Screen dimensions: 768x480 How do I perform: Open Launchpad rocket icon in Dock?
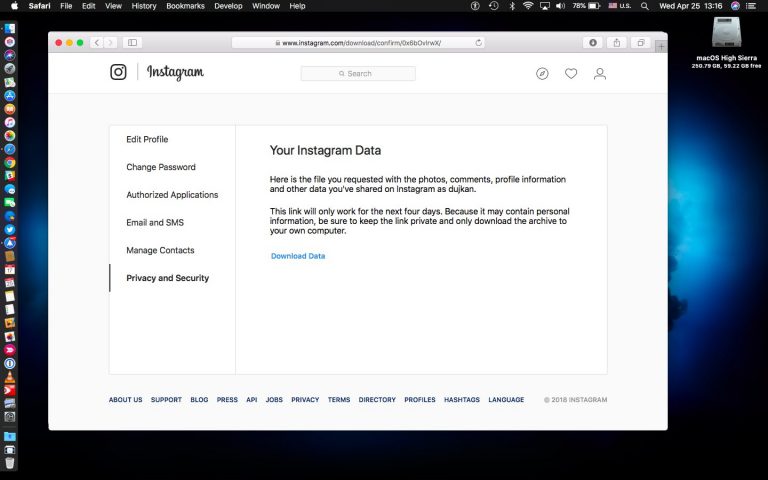coord(10,69)
